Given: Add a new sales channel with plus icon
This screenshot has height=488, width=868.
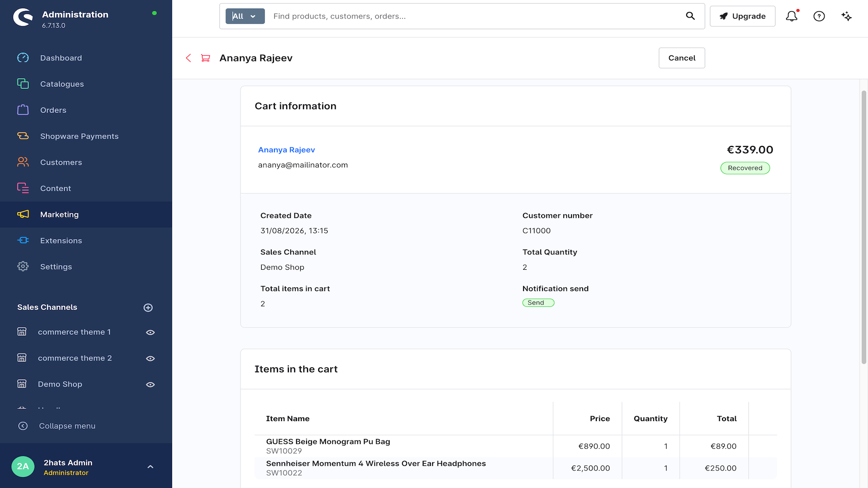Looking at the screenshot, I should [x=148, y=308].
